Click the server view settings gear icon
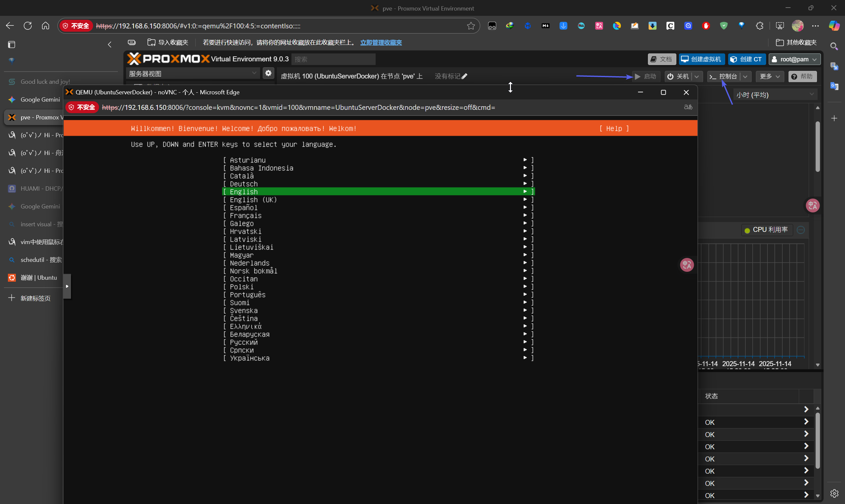845x504 pixels. [x=268, y=73]
